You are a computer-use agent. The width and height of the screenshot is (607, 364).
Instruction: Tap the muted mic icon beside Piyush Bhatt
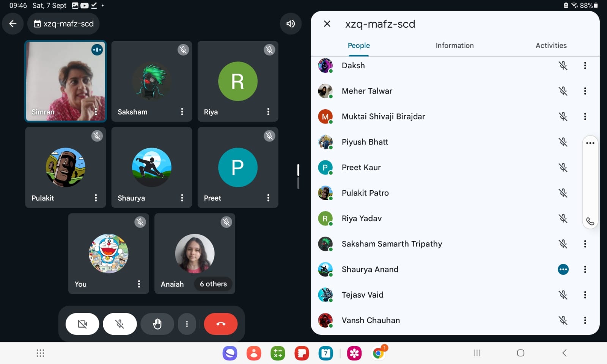click(563, 142)
